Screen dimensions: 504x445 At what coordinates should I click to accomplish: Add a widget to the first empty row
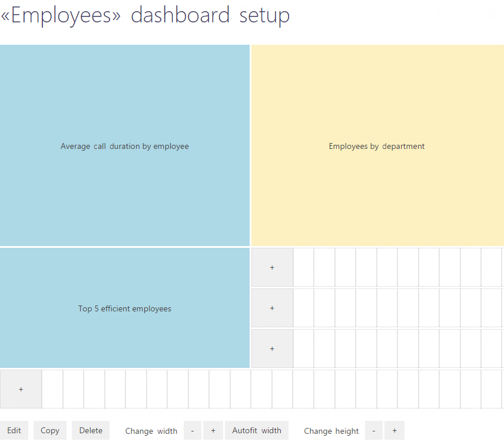pyautogui.click(x=272, y=267)
